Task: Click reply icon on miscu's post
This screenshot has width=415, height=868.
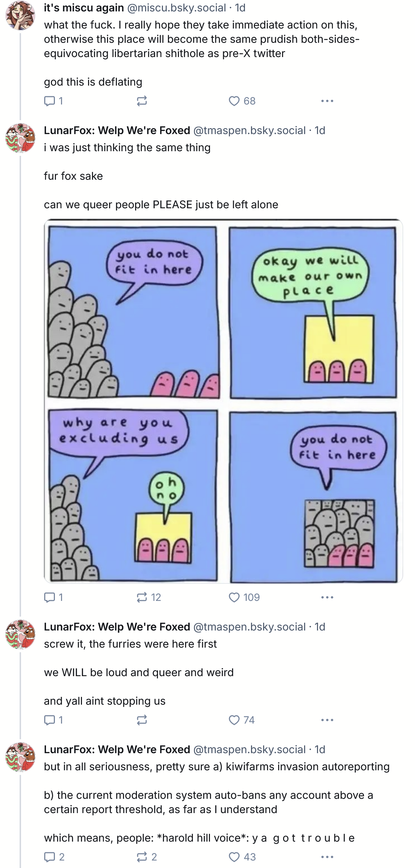Action: pos(49,101)
